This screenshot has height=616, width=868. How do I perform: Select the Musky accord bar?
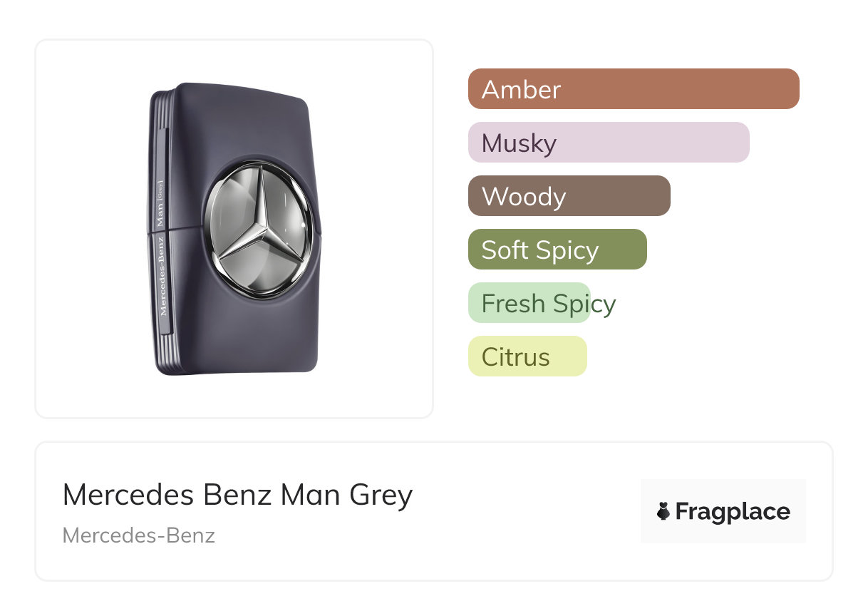point(608,143)
